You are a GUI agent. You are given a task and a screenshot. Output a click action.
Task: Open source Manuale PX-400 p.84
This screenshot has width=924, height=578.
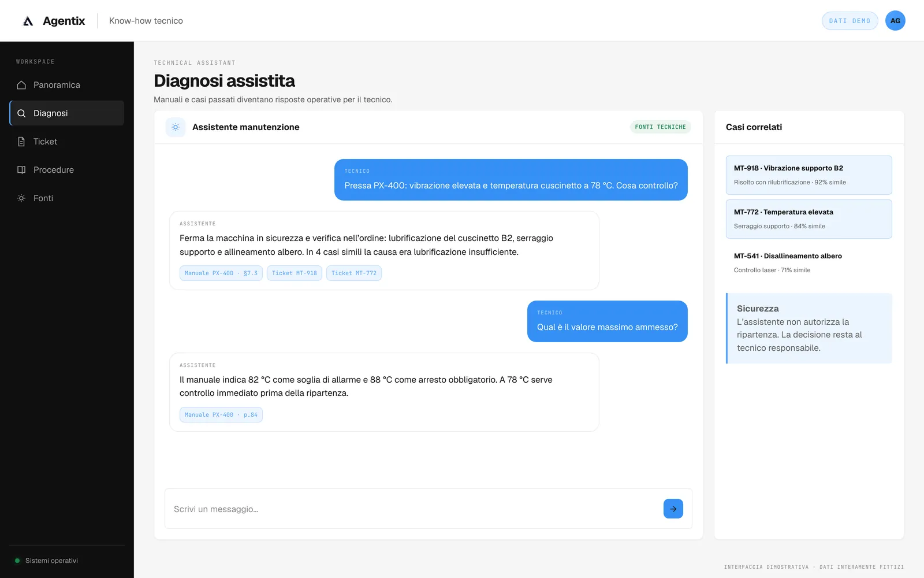pos(221,415)
